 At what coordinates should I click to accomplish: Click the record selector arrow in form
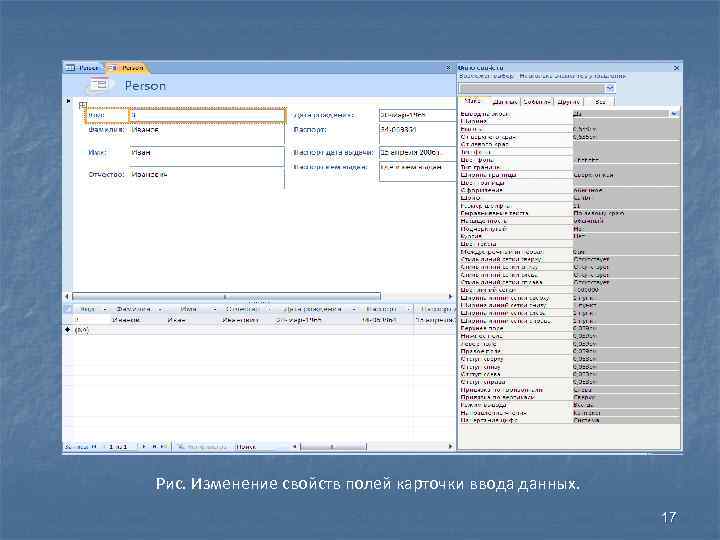68,101
